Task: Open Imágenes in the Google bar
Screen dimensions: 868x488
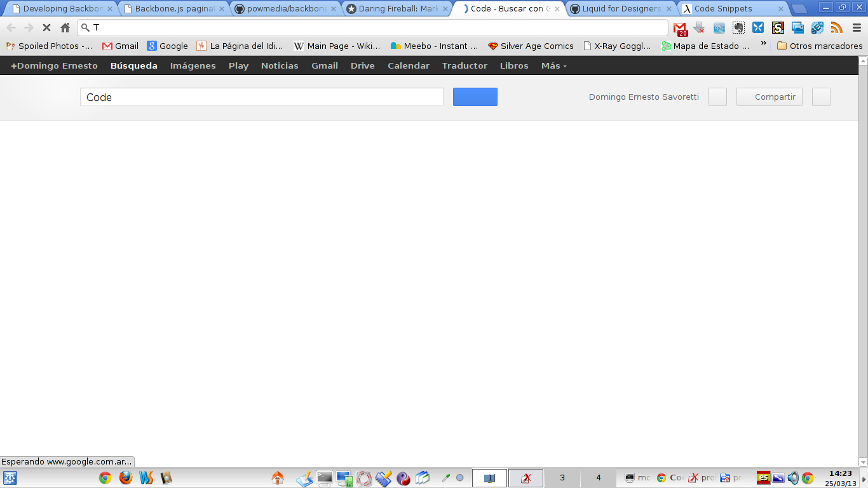Action: tap(193, 65)
